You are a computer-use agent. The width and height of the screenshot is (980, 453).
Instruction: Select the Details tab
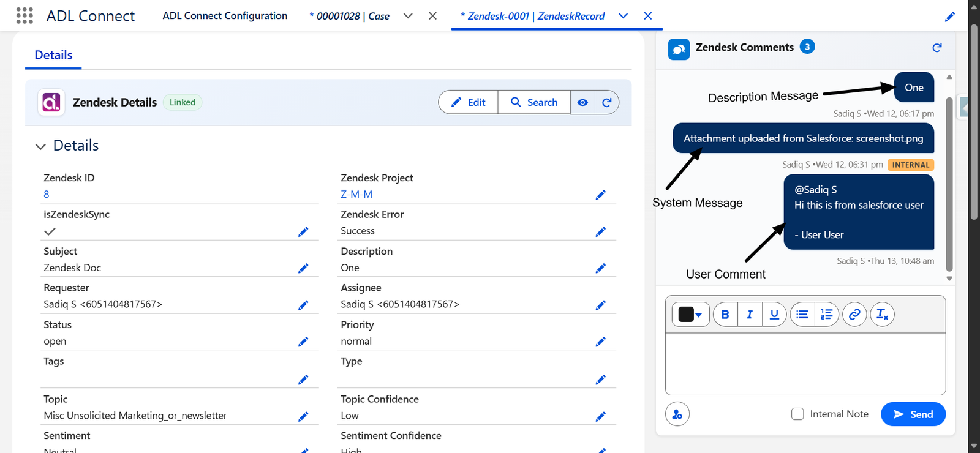pos(53,55)
